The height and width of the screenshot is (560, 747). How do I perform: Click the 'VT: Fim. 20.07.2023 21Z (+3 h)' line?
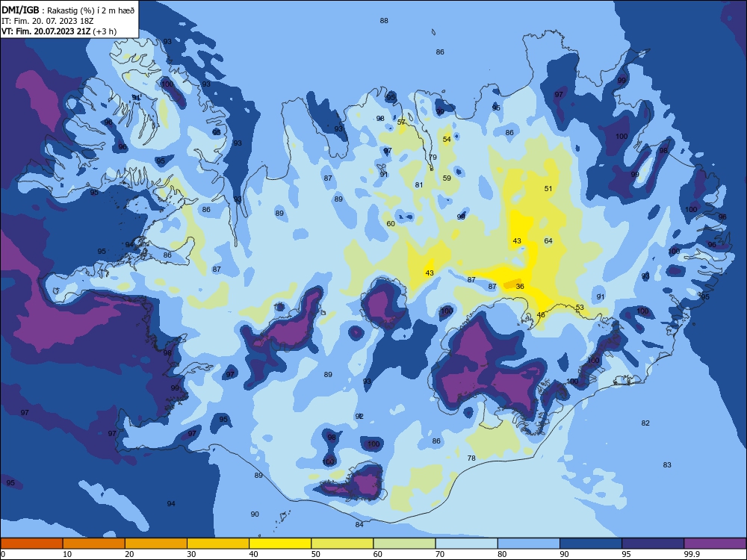(x=58, y=31)
